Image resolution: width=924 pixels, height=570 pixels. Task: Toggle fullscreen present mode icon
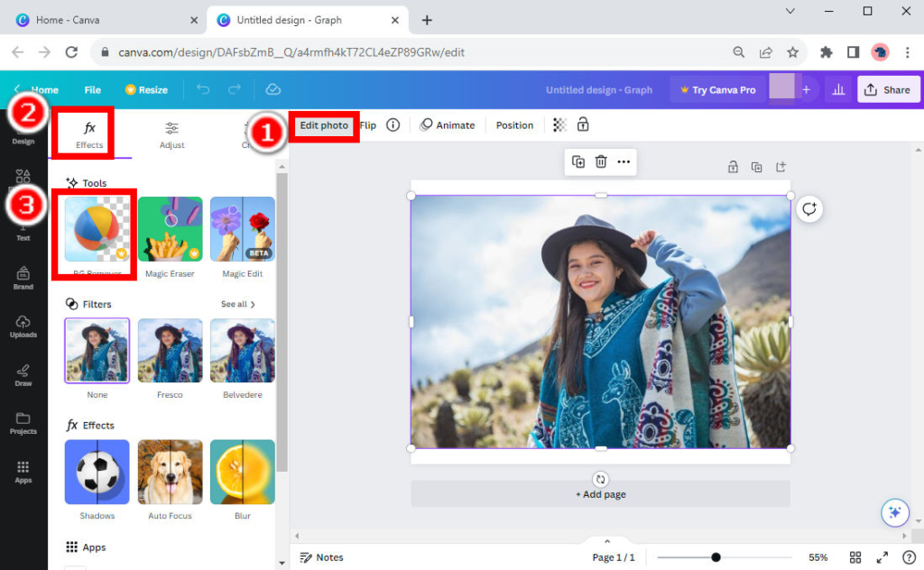(882, 557)
